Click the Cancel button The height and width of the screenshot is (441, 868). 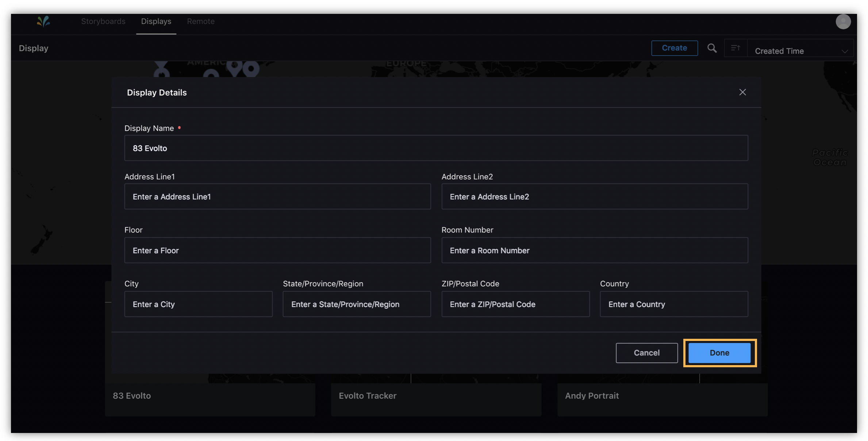pyautogui.click(x=646, y=353)
